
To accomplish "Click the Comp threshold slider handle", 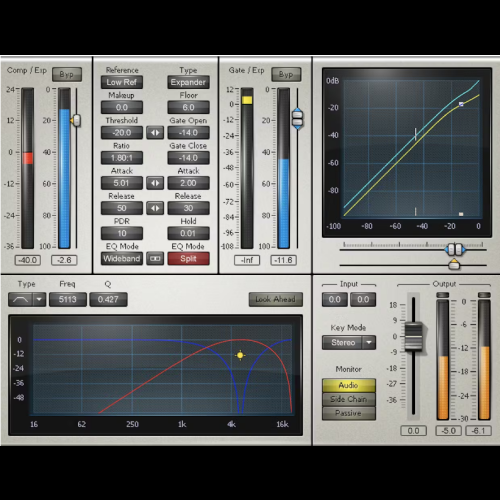I will click(x=76, y=120).
